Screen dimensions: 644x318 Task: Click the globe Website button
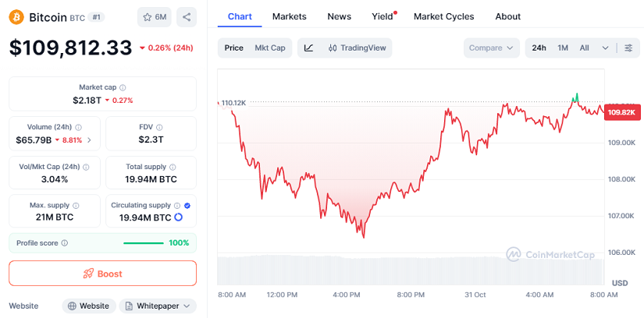[x=88, y=306]
